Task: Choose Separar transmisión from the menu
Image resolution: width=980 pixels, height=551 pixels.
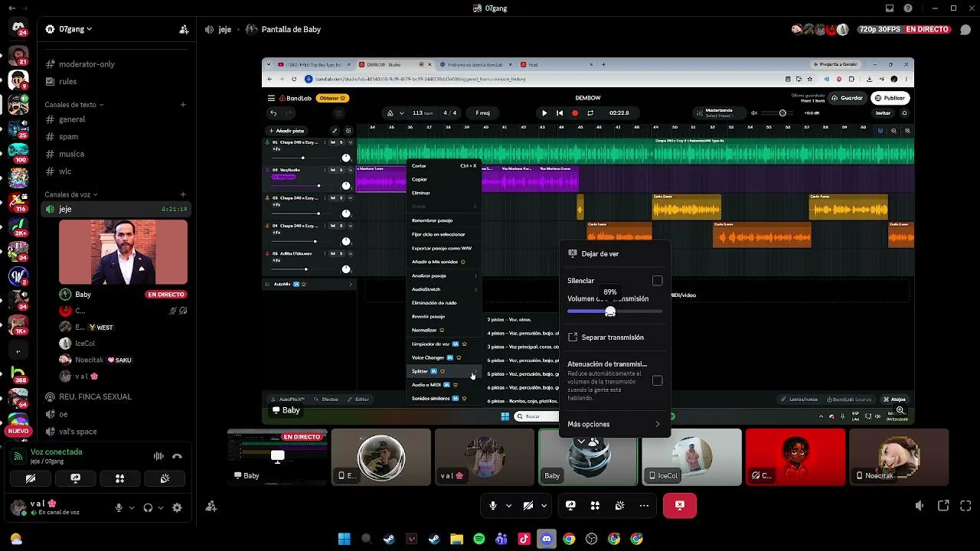Action: (615, 337)
